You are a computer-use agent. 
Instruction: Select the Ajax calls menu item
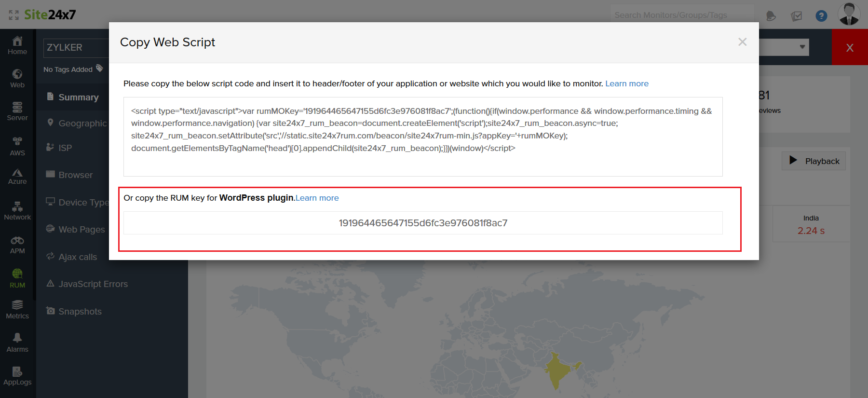click(71, 257)
